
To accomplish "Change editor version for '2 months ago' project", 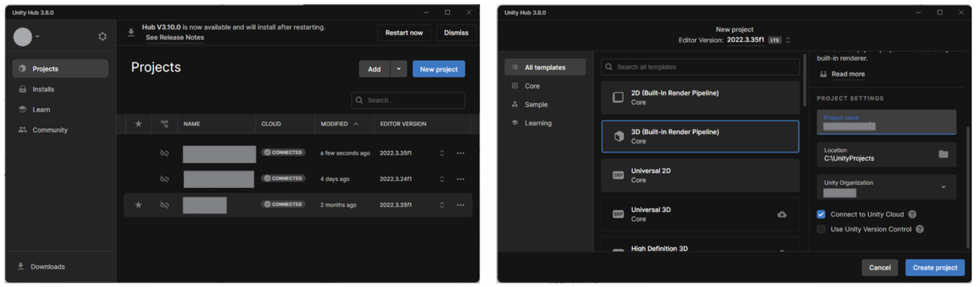I will (x=442, y=205).
